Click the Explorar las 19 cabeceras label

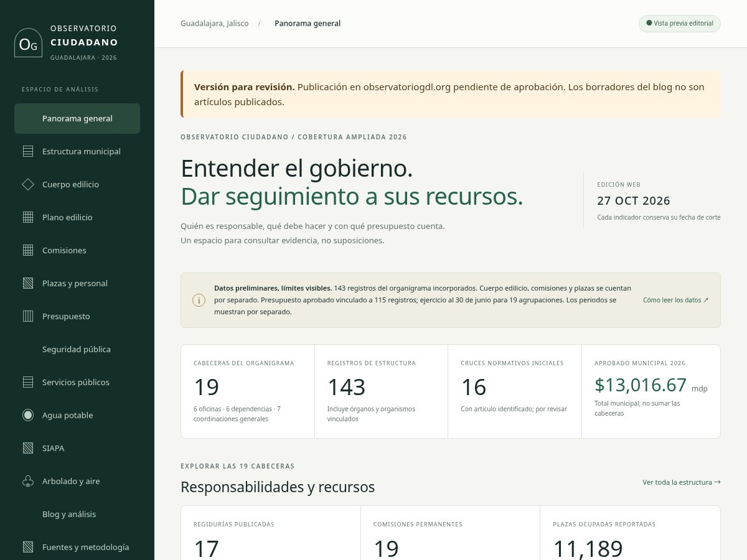pos(238,466)
